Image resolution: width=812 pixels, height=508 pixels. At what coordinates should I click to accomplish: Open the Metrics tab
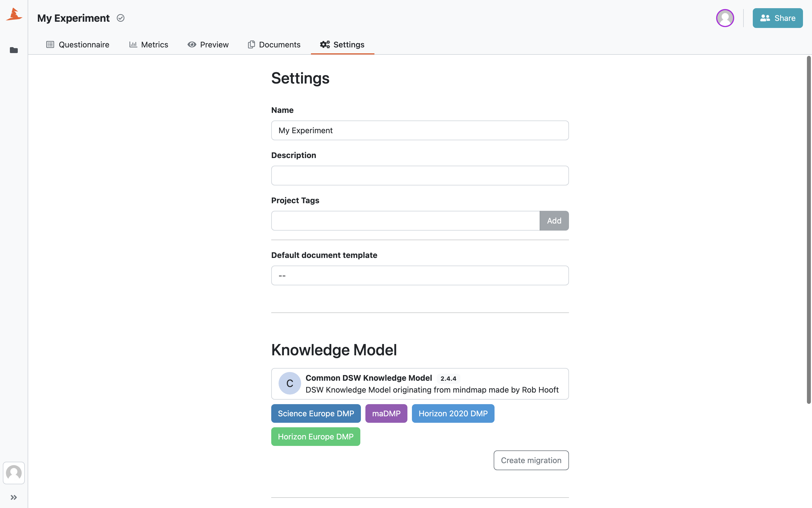[x=149, y=44]
